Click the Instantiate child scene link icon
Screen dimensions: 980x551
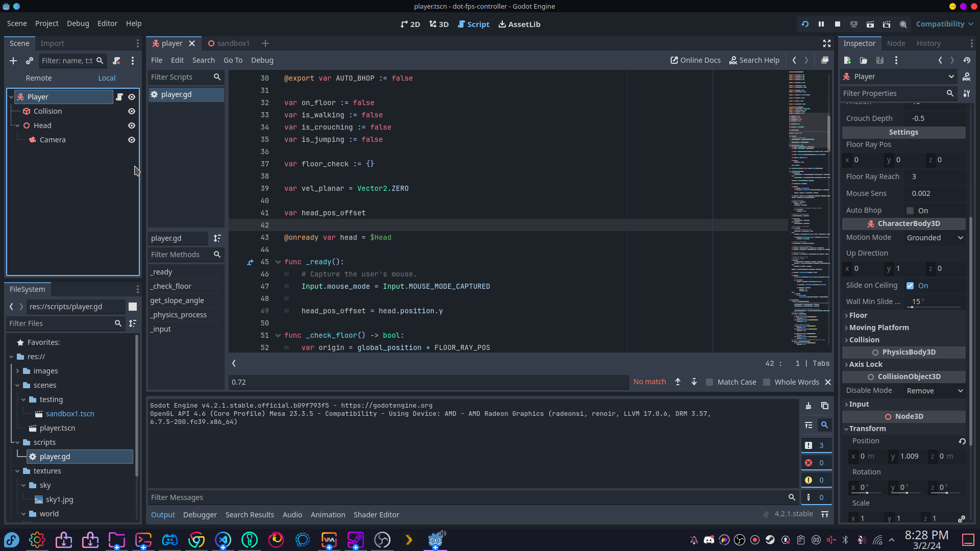tap(30, 61)
